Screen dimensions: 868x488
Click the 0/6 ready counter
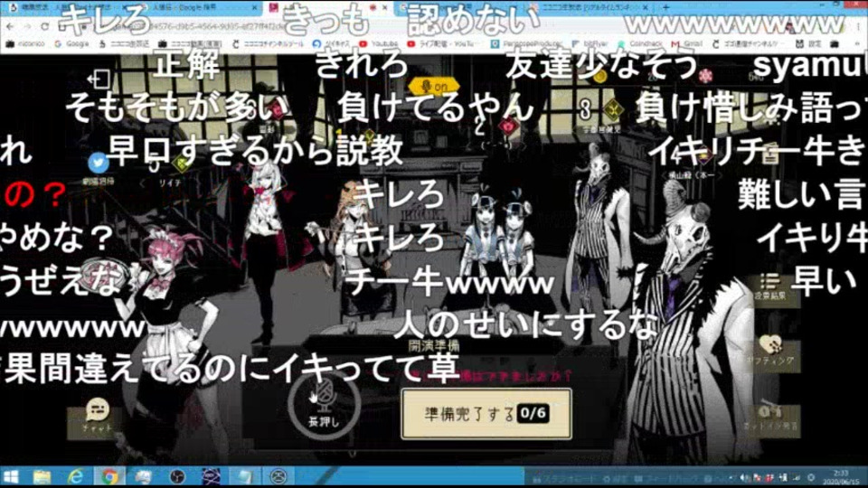[533, 413]
